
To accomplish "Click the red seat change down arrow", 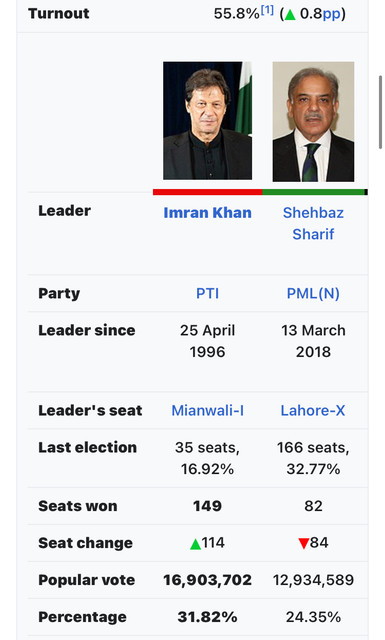I will pos(303,544).
